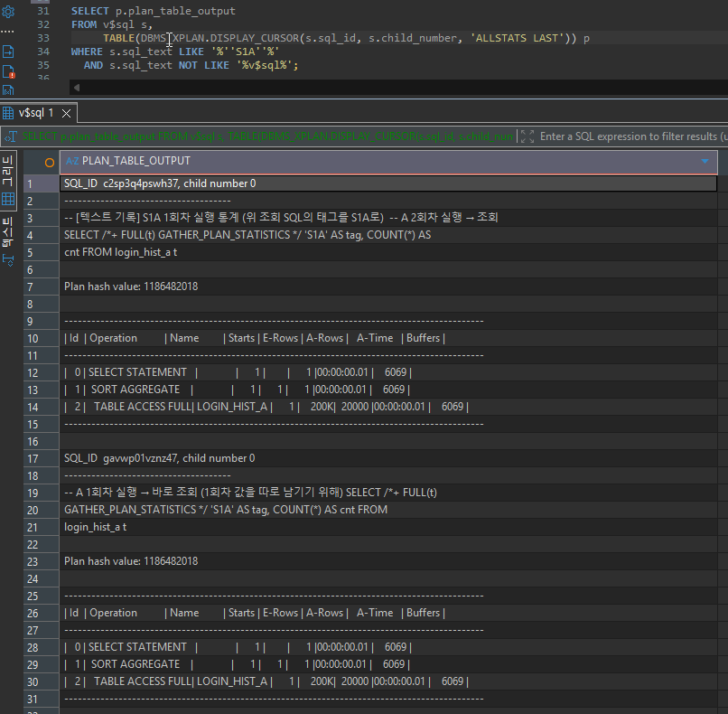The height and width of the screenshot is (714, 728).
Task: Click the file icon with red error badge
Action: click(8, 72)
